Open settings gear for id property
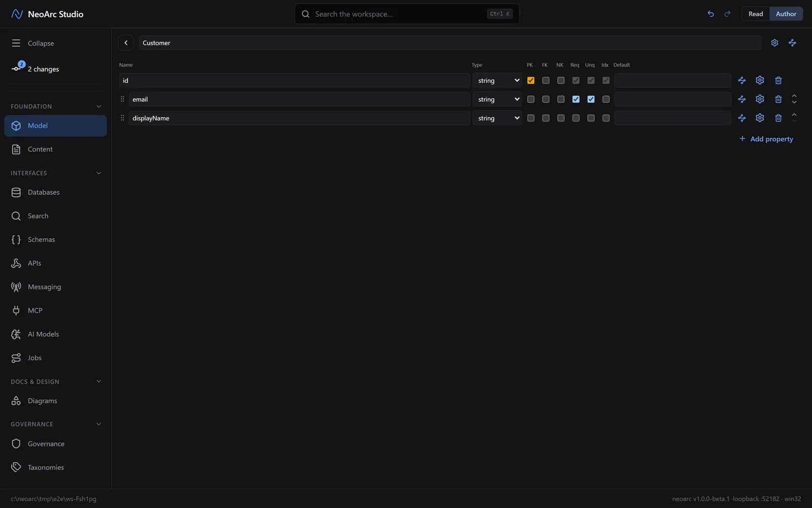The image size is (812, 508). point(760,80)
